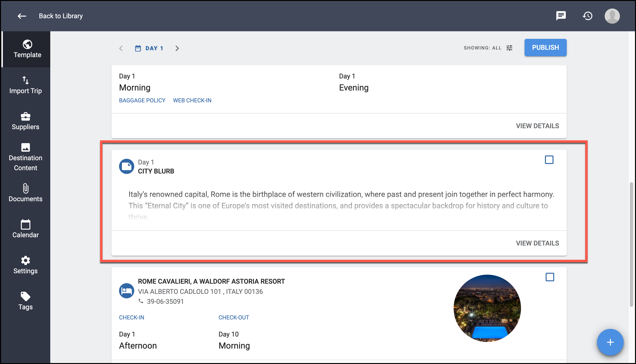Click the user profile avatar

(612, 16)
